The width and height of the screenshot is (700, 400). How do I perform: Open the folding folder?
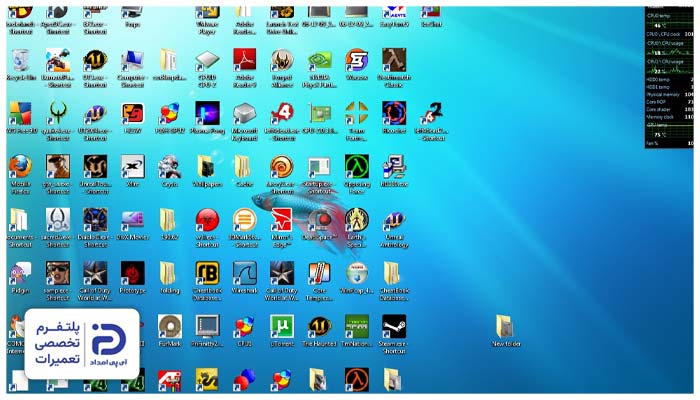click(x=169, y=273)
